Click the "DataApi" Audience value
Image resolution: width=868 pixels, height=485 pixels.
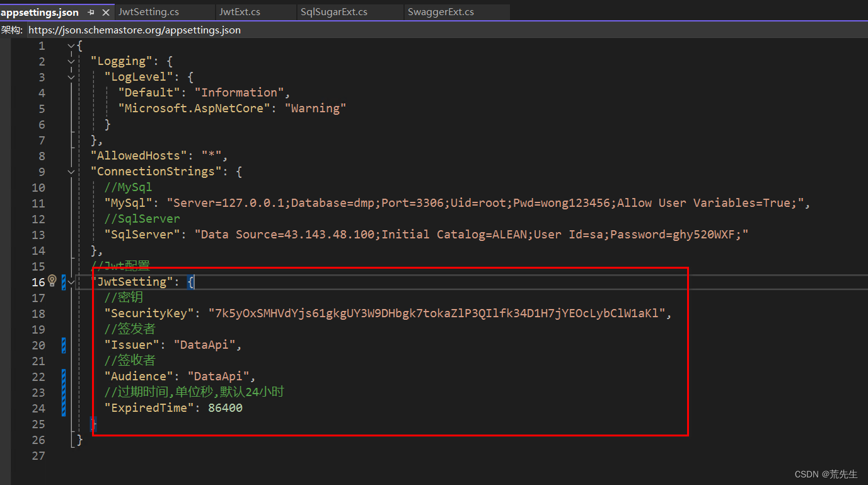tap(218, 377)
